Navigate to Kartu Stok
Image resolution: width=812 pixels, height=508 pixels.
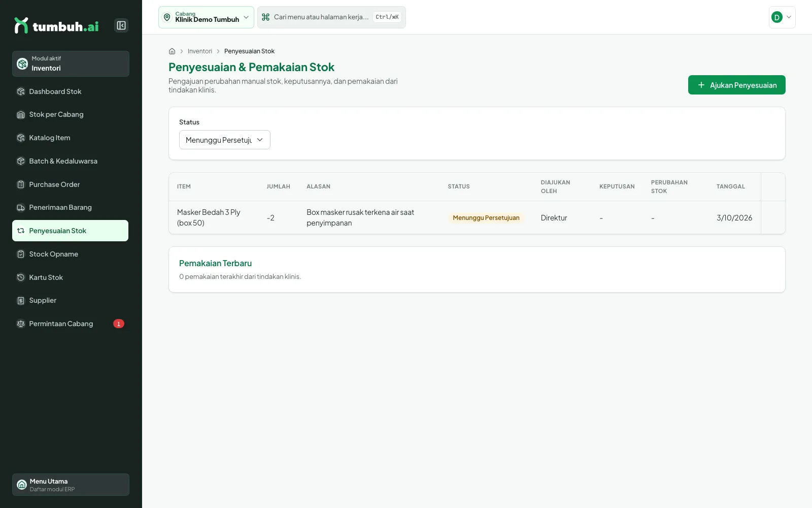pyautogui.click(x=71, y=277)
